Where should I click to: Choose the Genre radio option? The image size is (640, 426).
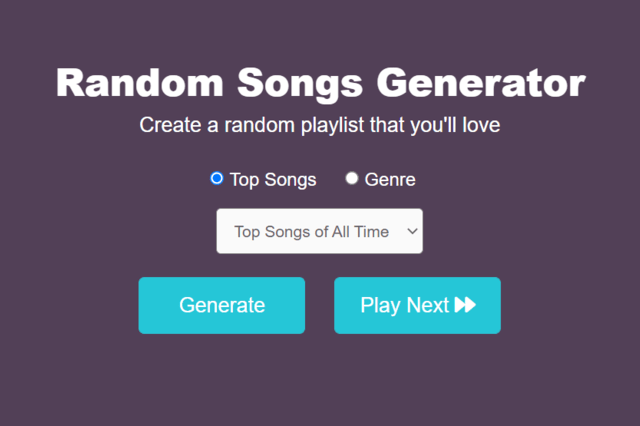coord(352,179)
